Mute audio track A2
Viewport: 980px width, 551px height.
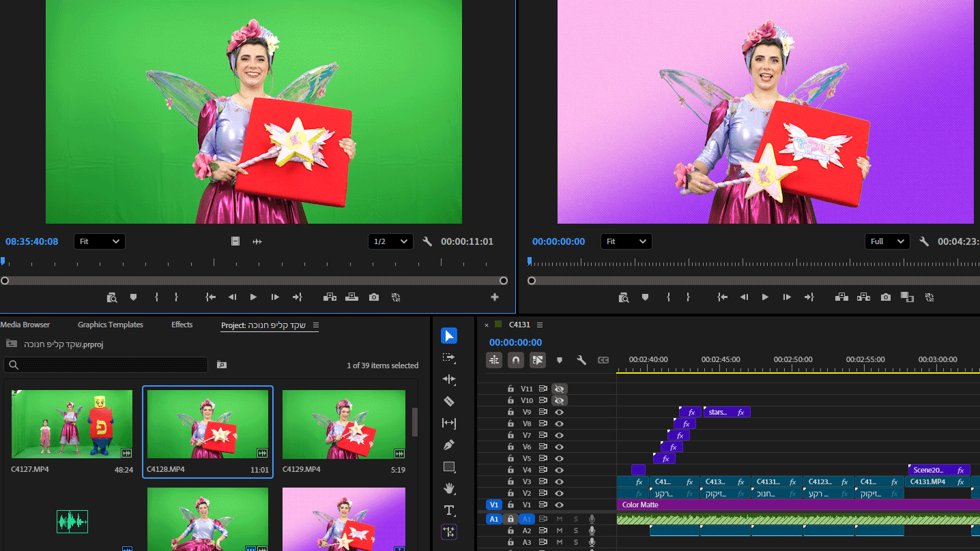tap(560, 531)
